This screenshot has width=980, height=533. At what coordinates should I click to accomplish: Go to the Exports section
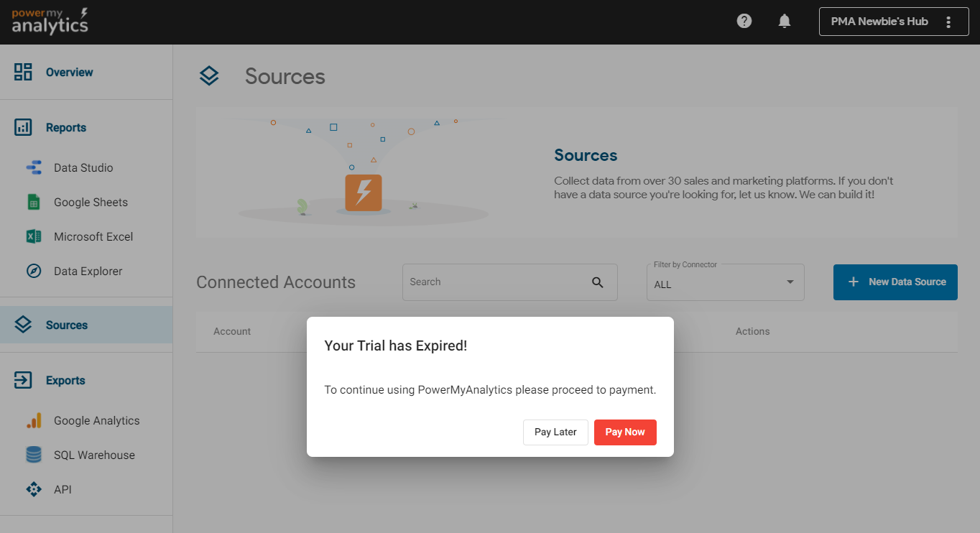65,381
